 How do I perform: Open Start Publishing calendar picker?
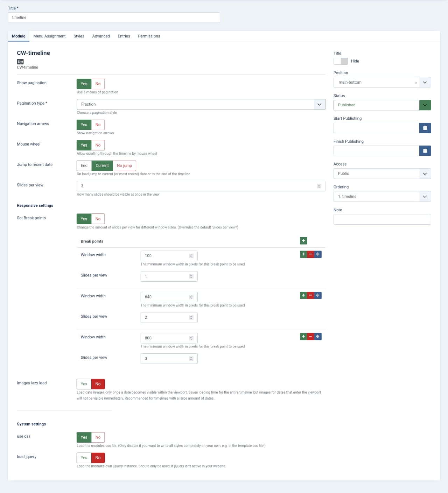pyautogui.click(x=425, y=128)
